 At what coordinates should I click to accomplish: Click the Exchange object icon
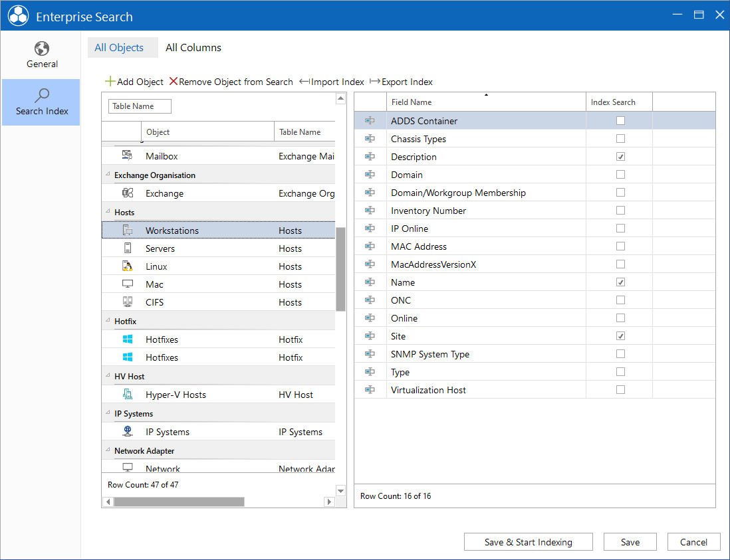127,193
